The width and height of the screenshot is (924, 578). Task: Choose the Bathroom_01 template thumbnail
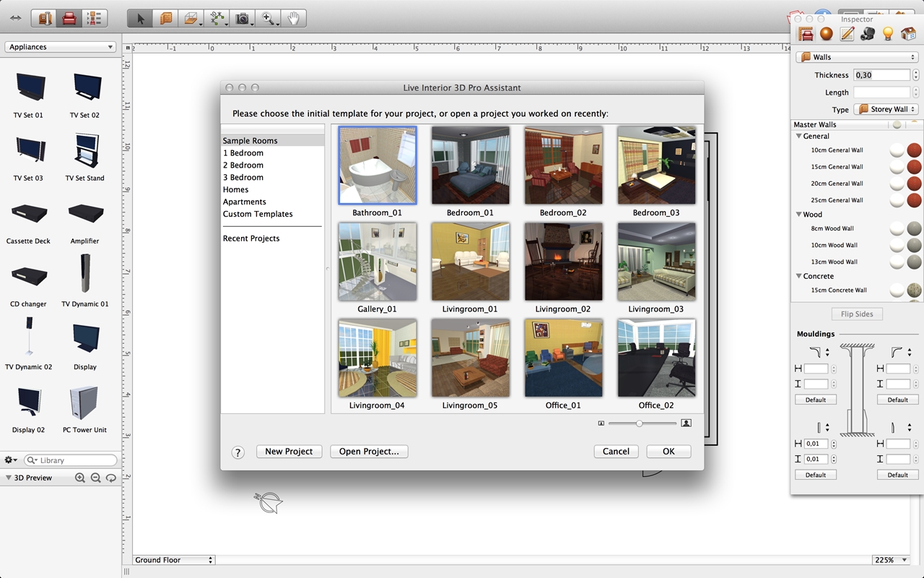pos(378,165)
